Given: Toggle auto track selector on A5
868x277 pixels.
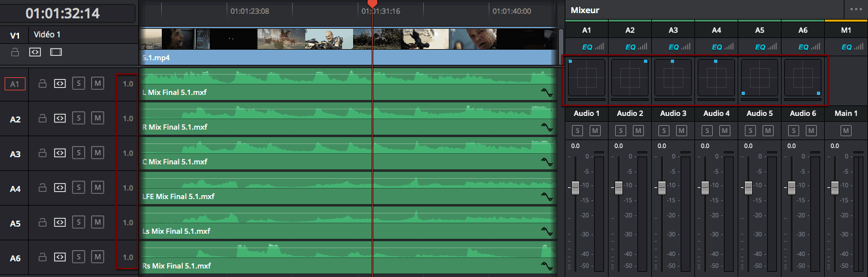Looking at the screenshot, I should click(x=60, y=223).
